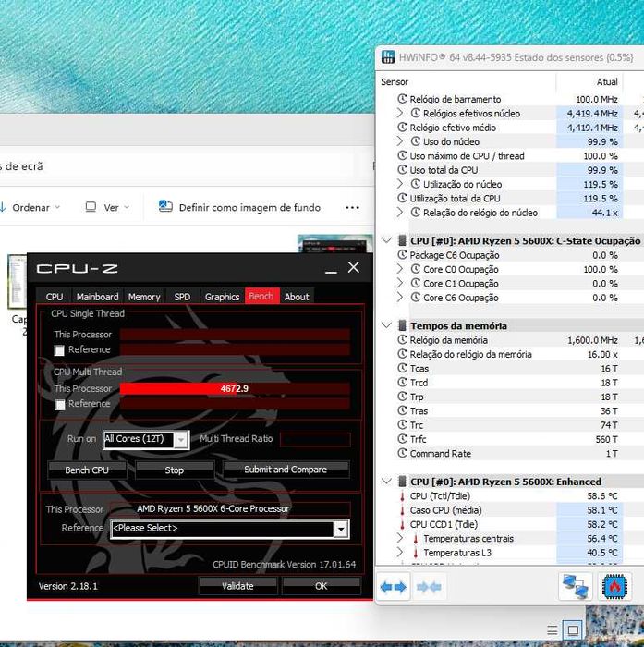Enable Reference checkbox under CPU Single Thread
Screen dimensions: 644x647
(59, 350)
